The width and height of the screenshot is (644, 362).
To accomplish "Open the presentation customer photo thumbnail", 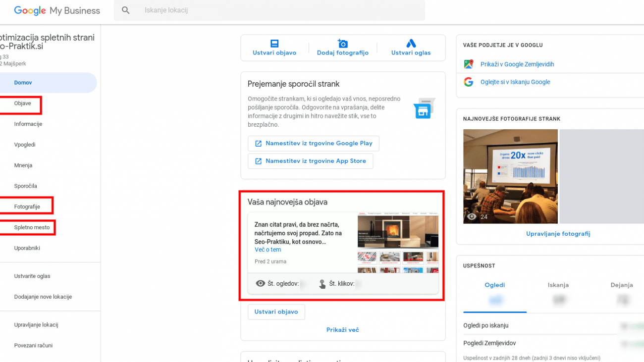I will 510,176.
